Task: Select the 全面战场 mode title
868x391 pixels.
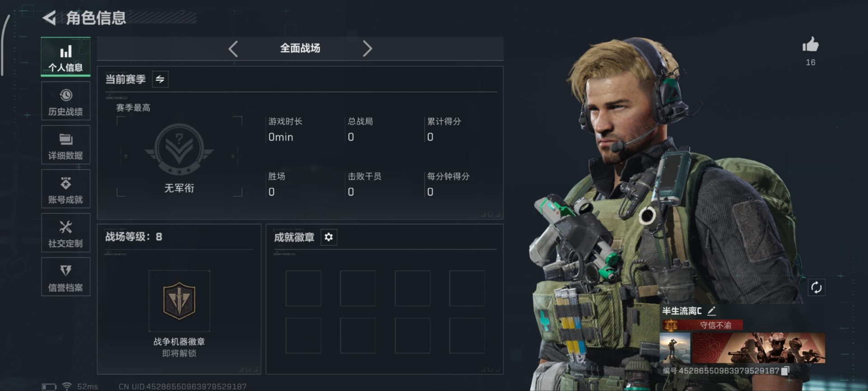Action: (300, 48)
